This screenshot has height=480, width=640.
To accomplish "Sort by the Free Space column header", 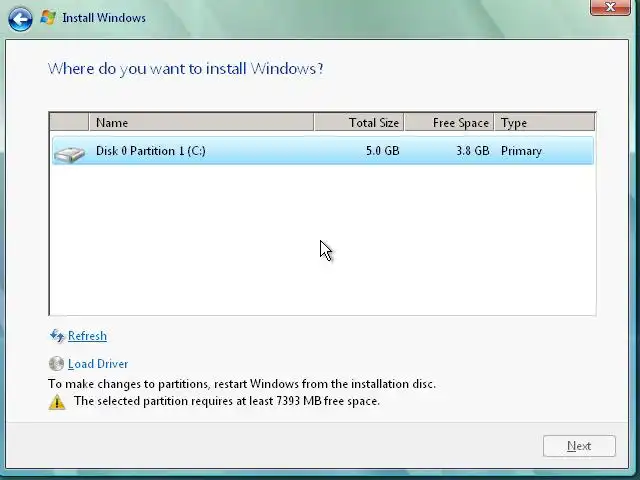I will pos(449,122).
